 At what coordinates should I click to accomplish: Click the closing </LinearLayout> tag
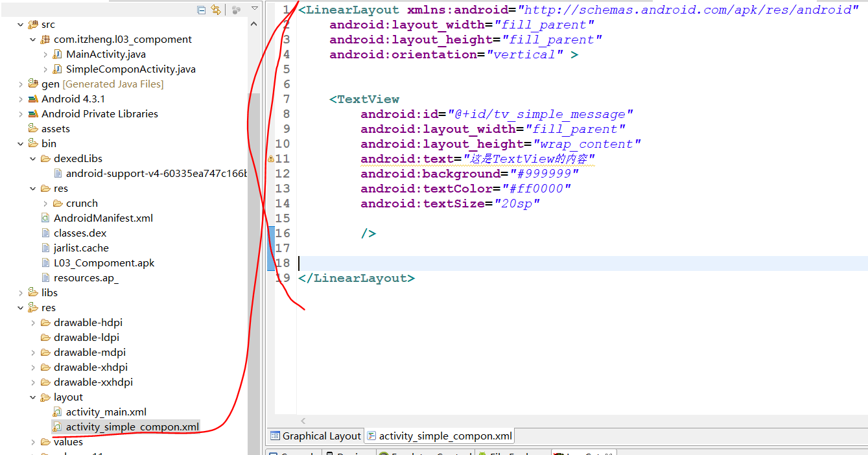[x=357, y=278]
